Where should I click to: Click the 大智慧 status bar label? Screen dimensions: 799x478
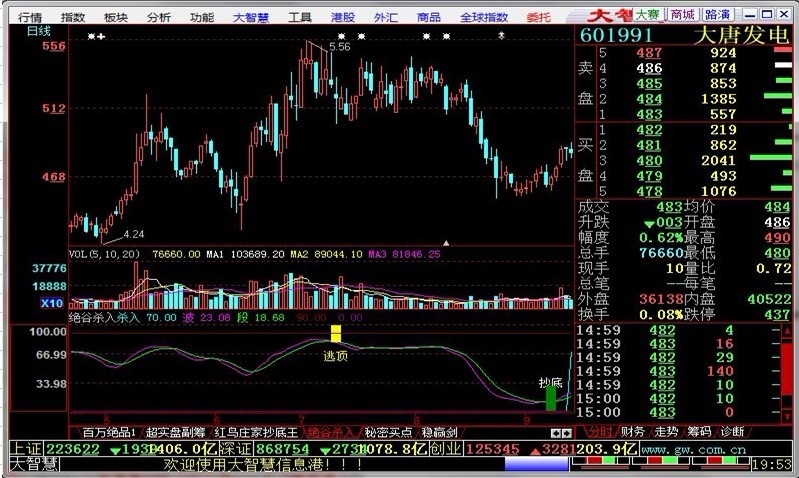(34, 464)
